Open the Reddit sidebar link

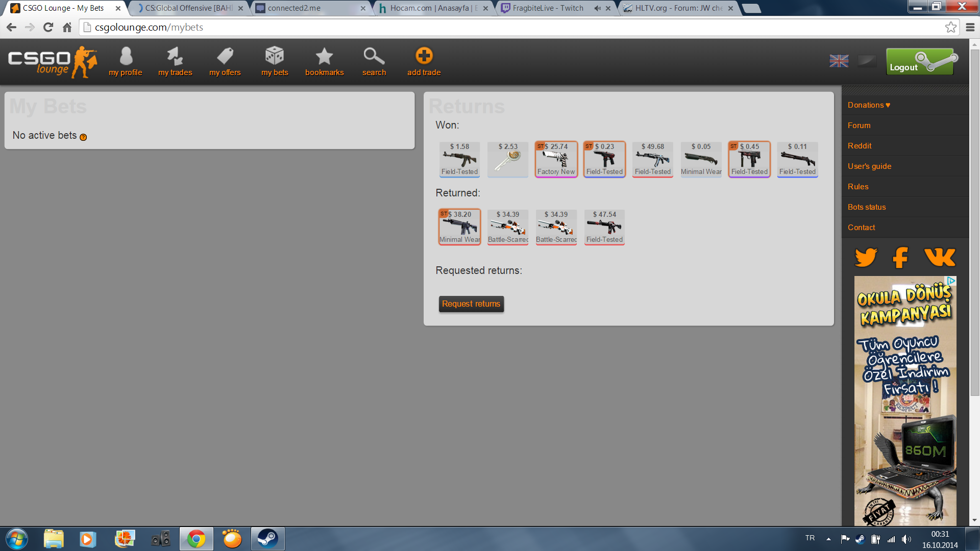[860, 146]
